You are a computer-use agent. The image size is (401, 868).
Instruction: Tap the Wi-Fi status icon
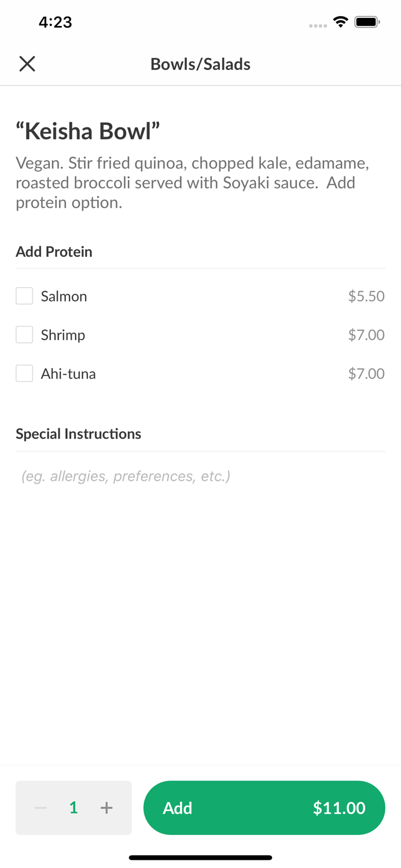coord(341,22)
